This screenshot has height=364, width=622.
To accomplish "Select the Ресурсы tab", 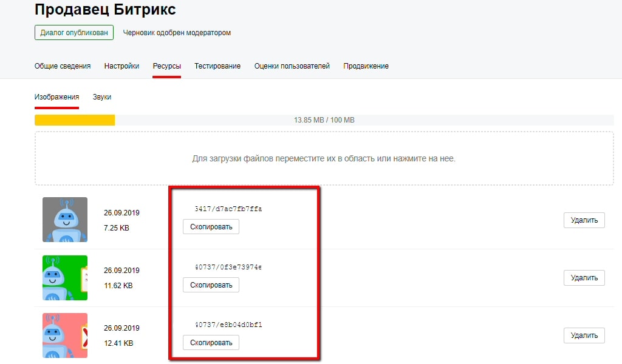I will [x=166, y=66].
